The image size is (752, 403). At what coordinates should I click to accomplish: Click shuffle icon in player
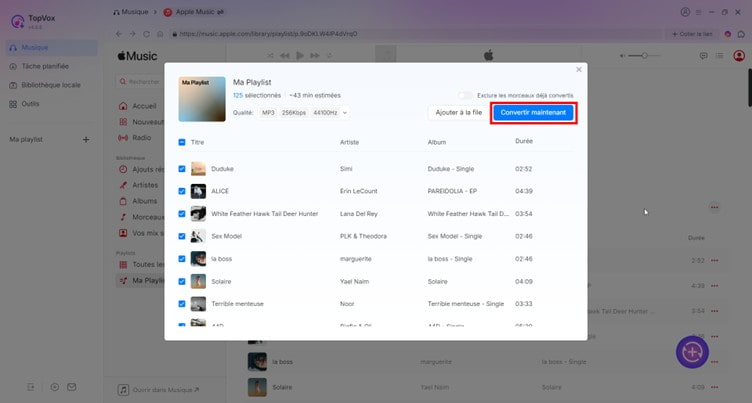coord(270,56)
